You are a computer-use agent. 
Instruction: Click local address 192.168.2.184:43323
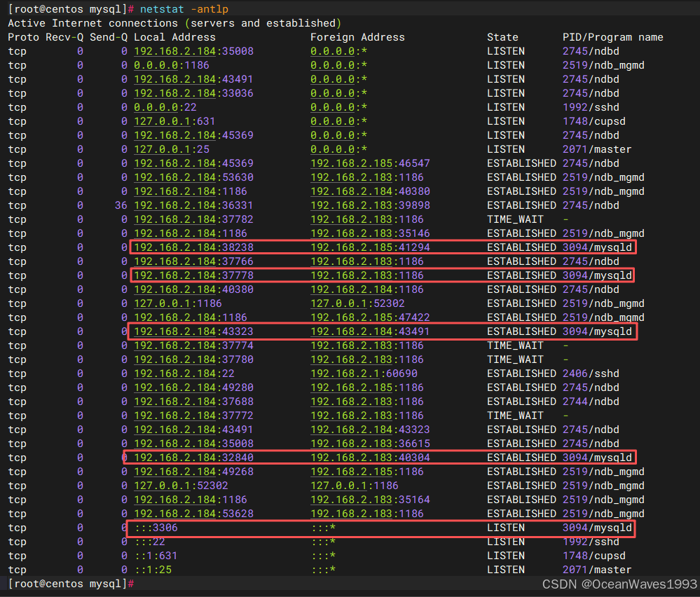pos(194,331)
